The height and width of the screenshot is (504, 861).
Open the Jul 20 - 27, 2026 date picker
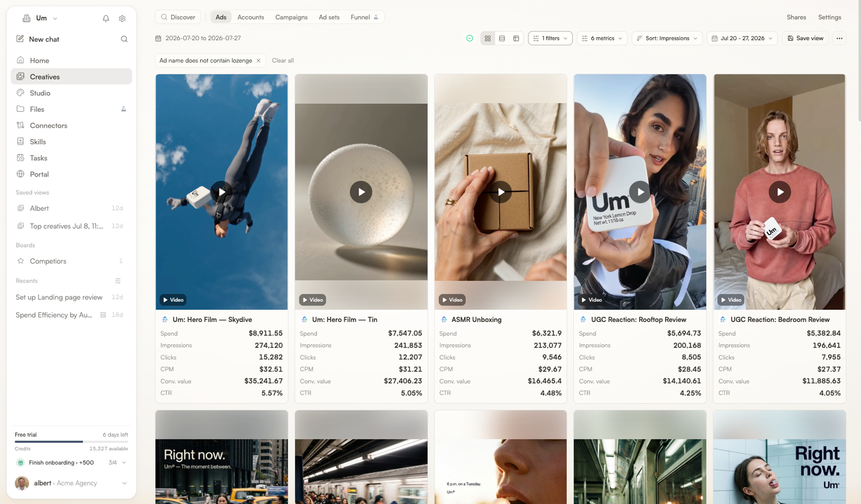[x=742, y=38]
